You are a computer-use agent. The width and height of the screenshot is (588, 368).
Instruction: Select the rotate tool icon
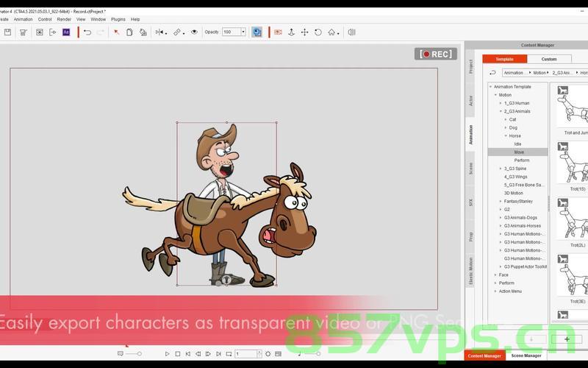(x=318, y=32)
